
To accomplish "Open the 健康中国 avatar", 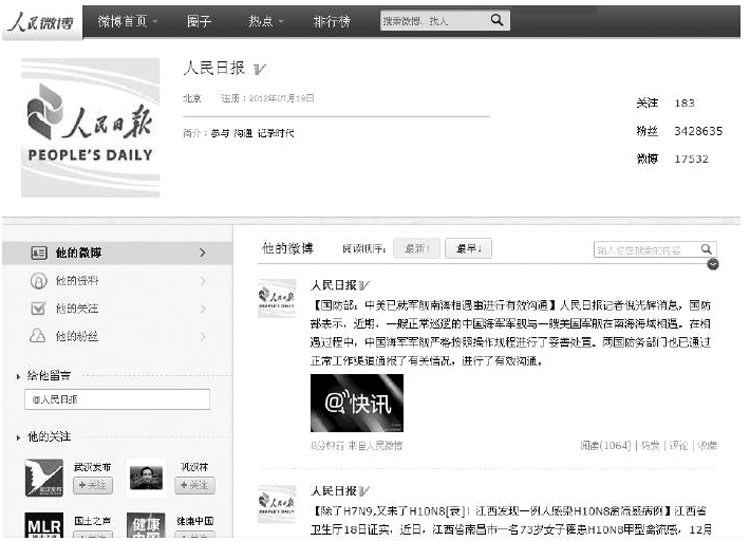I will [x=146, y=525].
